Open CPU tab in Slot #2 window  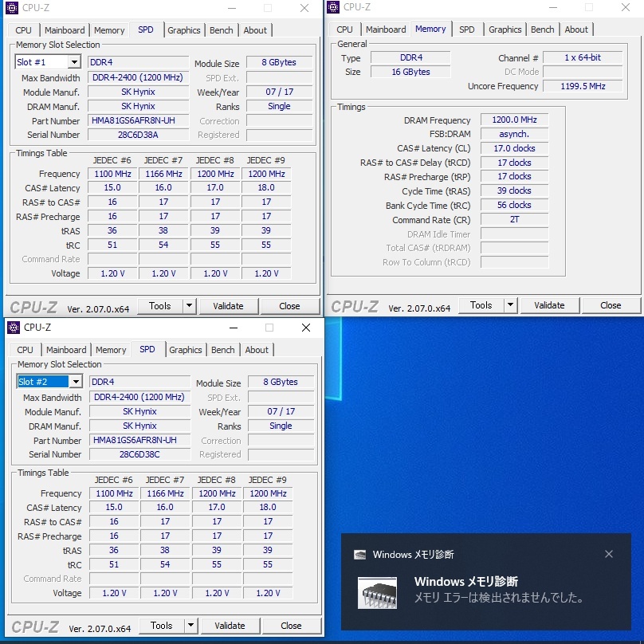pos(25,350)
